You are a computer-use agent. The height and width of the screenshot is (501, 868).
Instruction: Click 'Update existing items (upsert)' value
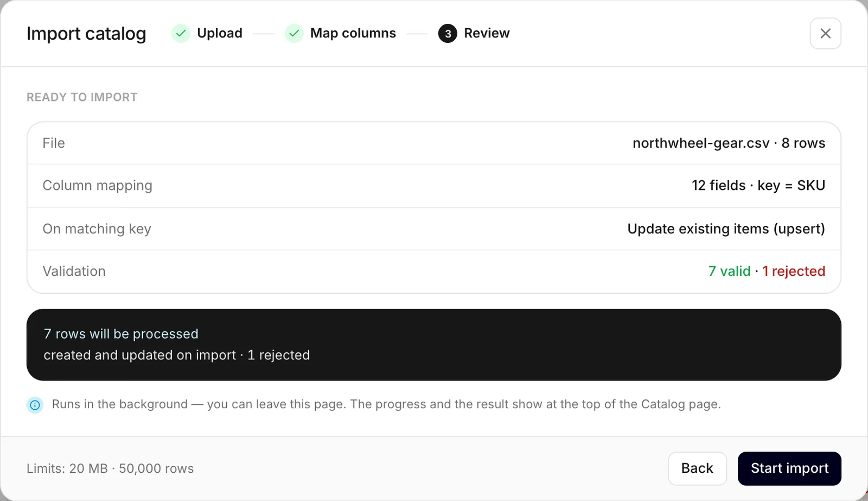click(726, 229)
